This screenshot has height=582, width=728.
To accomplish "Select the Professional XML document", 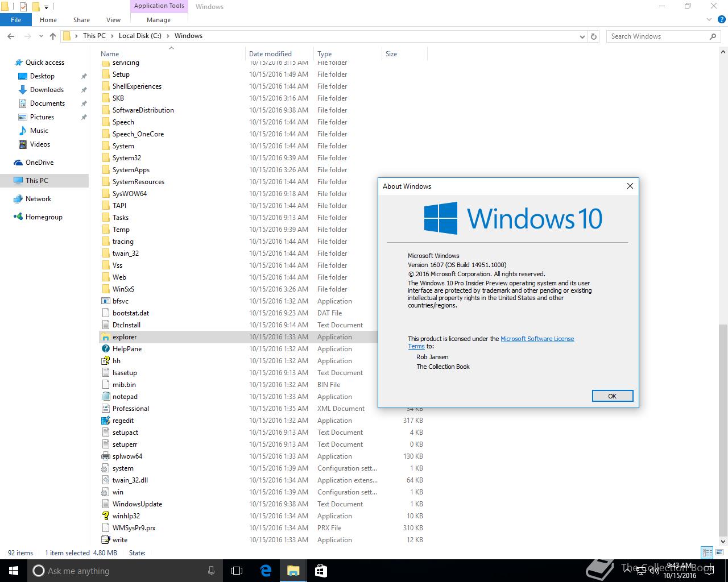I will click(x=130, y=409).
